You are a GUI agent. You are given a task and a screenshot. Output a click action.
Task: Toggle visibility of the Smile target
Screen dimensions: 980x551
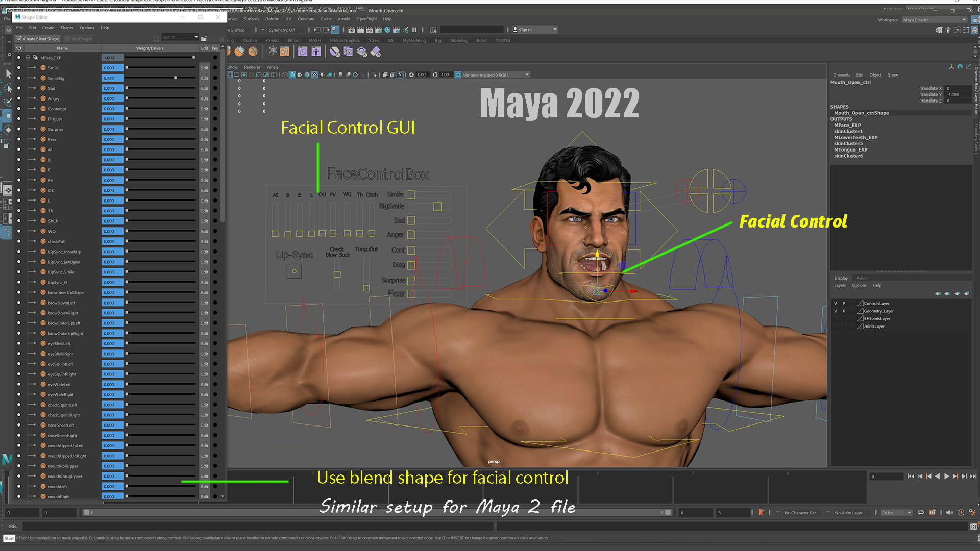(x=19, y=68)
